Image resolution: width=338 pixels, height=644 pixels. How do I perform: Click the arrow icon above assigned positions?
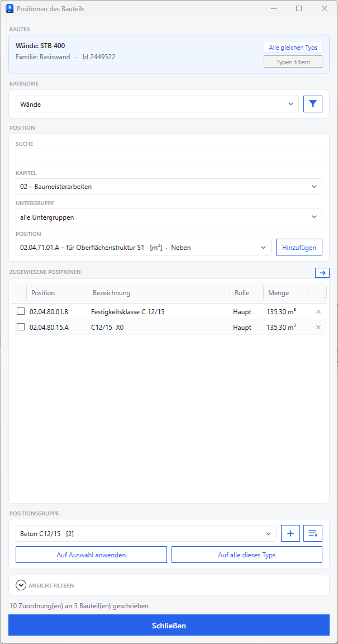pyautogui.click(x=322, y=272)
